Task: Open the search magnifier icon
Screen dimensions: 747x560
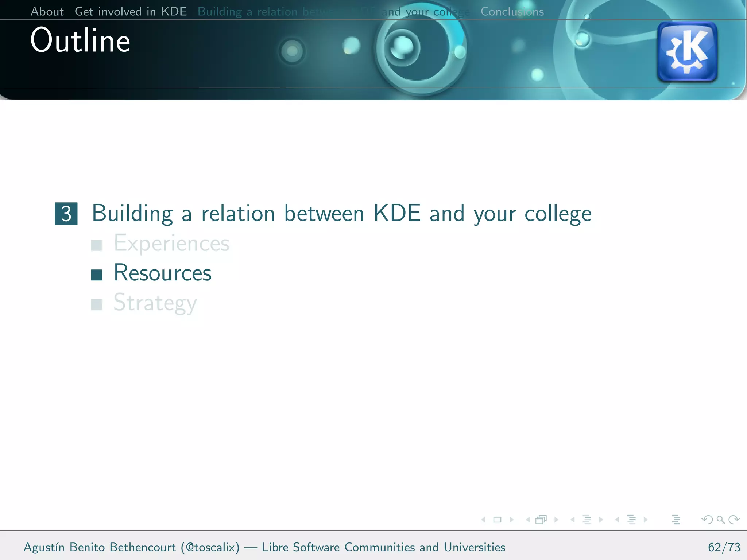Action: [721, 520]
